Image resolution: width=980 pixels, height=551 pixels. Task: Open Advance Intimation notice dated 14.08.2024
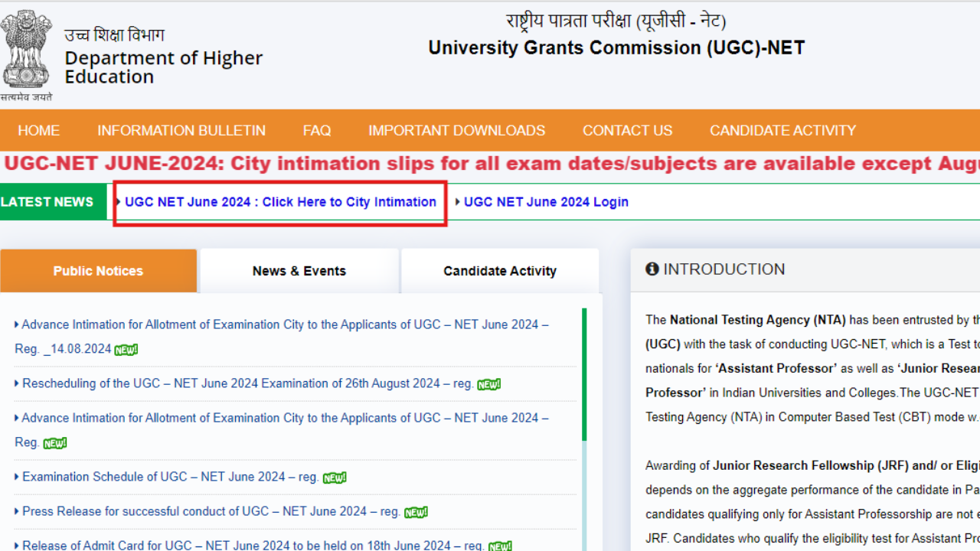[281, 337]
